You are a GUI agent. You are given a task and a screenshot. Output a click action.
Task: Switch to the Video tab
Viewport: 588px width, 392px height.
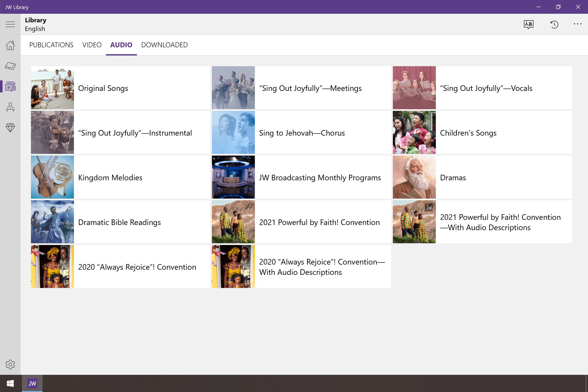coord(92,45)
